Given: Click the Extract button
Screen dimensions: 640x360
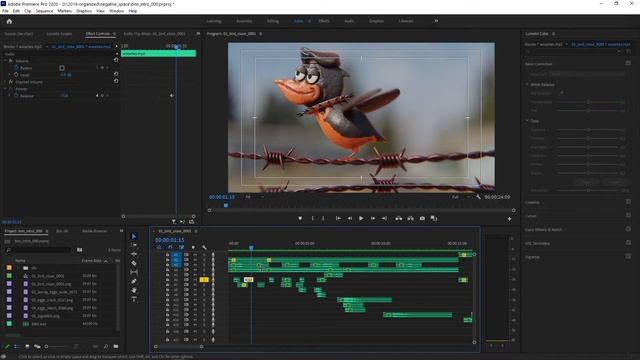Looking at the screenshot, I should tap(410, 218).
